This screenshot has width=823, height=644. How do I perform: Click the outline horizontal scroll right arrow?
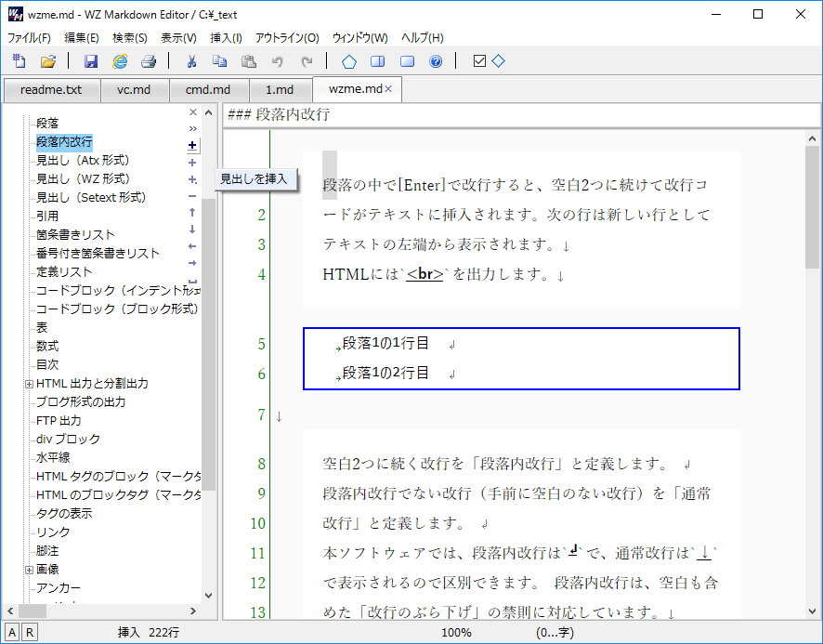point(193,611)
